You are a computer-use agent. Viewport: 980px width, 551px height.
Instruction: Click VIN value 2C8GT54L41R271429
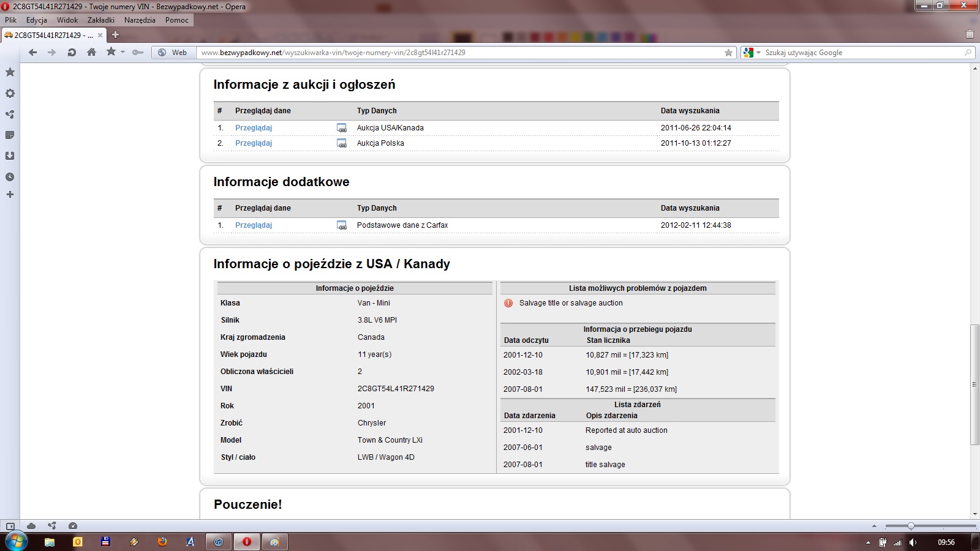click(x=396, y=389)
